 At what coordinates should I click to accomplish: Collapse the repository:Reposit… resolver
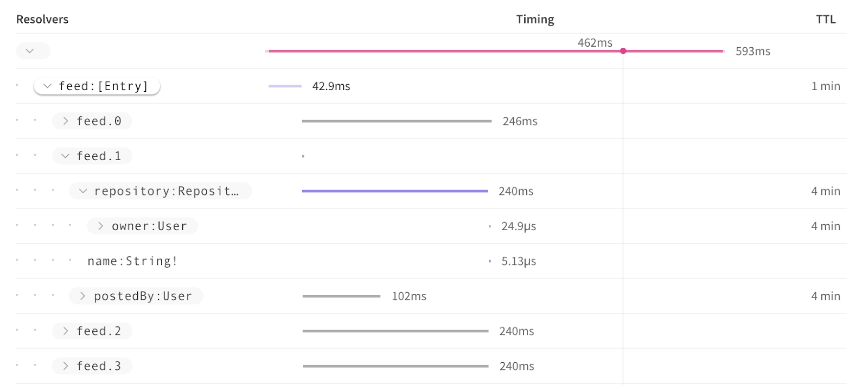pyautogui.click(x=160, y=191)
